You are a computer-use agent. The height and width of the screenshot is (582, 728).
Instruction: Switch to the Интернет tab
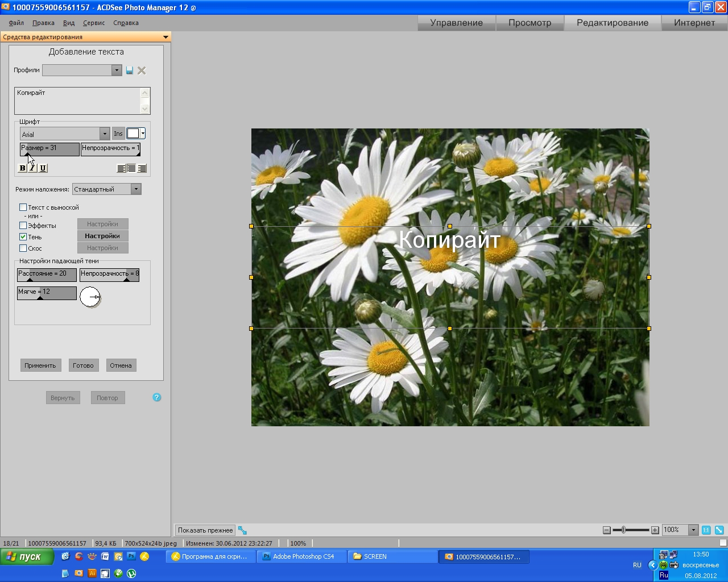pos(694,23)
